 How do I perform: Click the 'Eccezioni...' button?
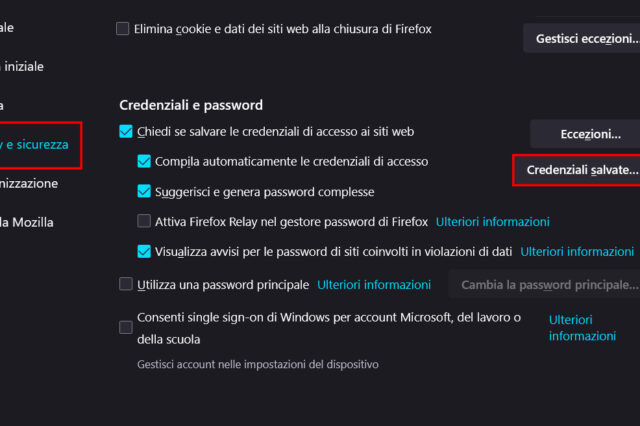(x=584, y=134)
